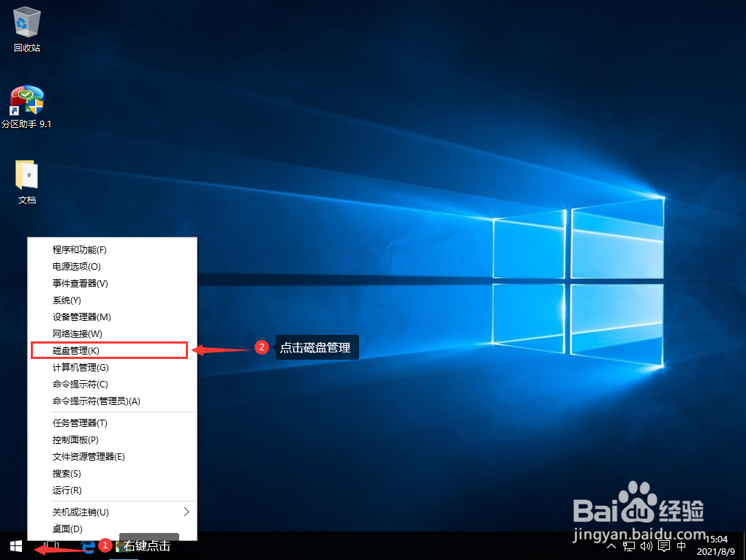
Task: Switch the 中 input method indicator
Action: click(682, 546)
